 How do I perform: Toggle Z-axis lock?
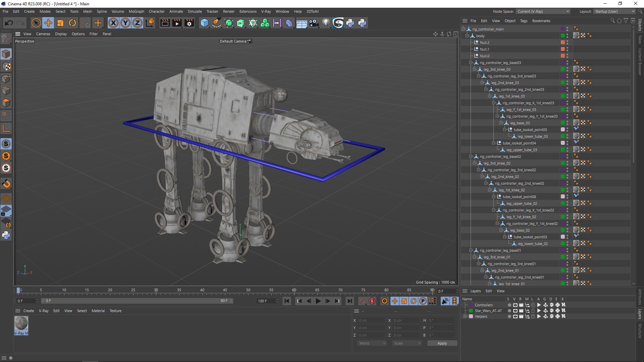point(138,23)
